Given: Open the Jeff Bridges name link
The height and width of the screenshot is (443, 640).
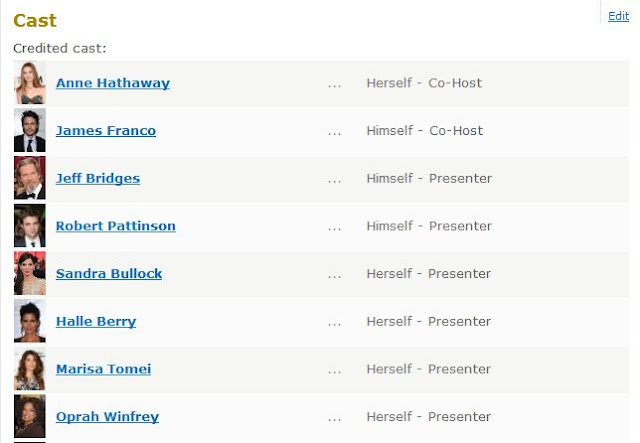Looking at the screenshot, I should click(98, 178).
